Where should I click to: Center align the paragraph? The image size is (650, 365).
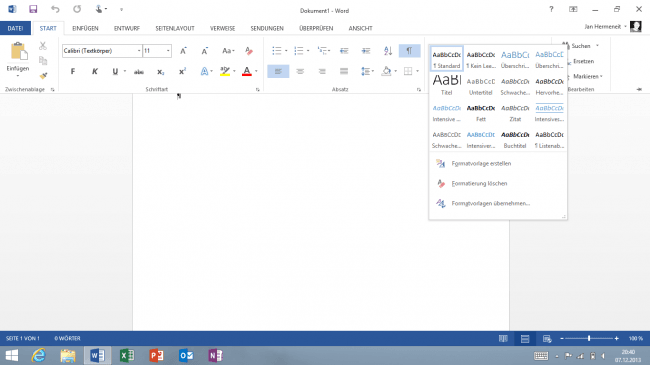[x=300, y=71]
